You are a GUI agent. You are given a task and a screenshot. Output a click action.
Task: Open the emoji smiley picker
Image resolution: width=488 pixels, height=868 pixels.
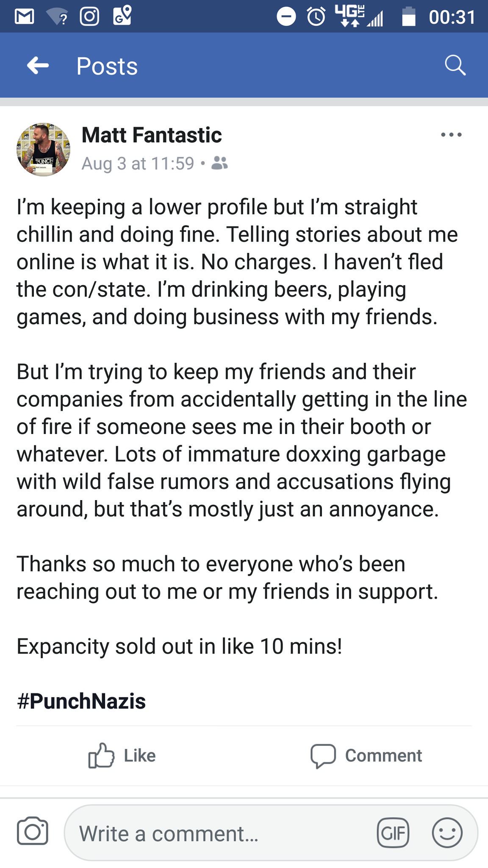click(447, 833)
